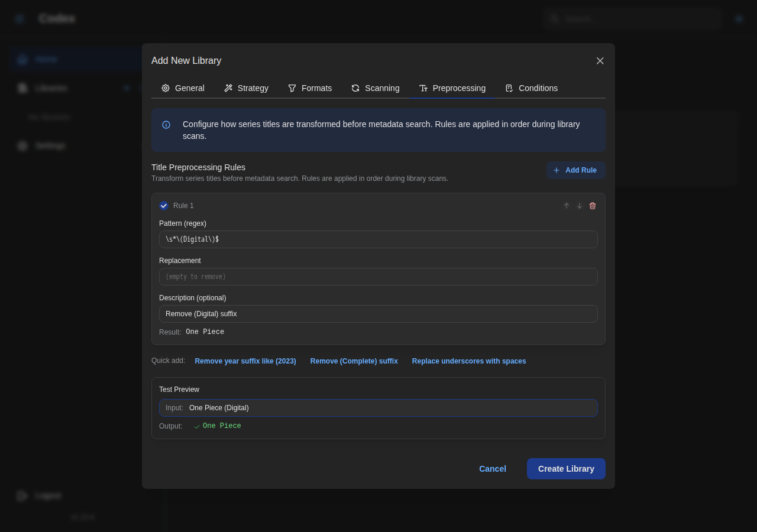This screenshot has width=757, height=532.
Task: Apply Replace underscores with spaces
Action: [x=469, y=361]
